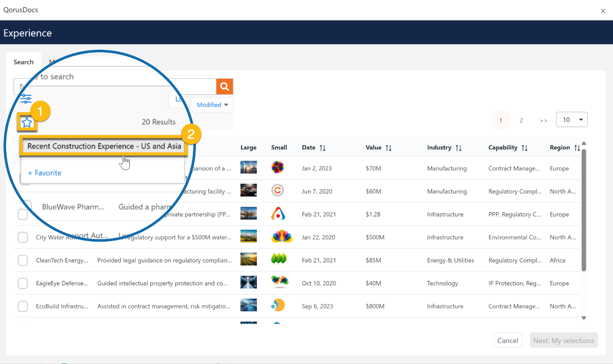Click the $800M value cell
Viewport: 613px width, 364px height.
pyautogui.click(x=375, y=306)
